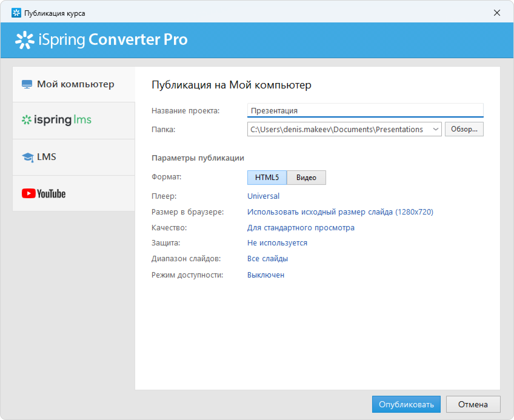Click the Не используется protection link

277,243
